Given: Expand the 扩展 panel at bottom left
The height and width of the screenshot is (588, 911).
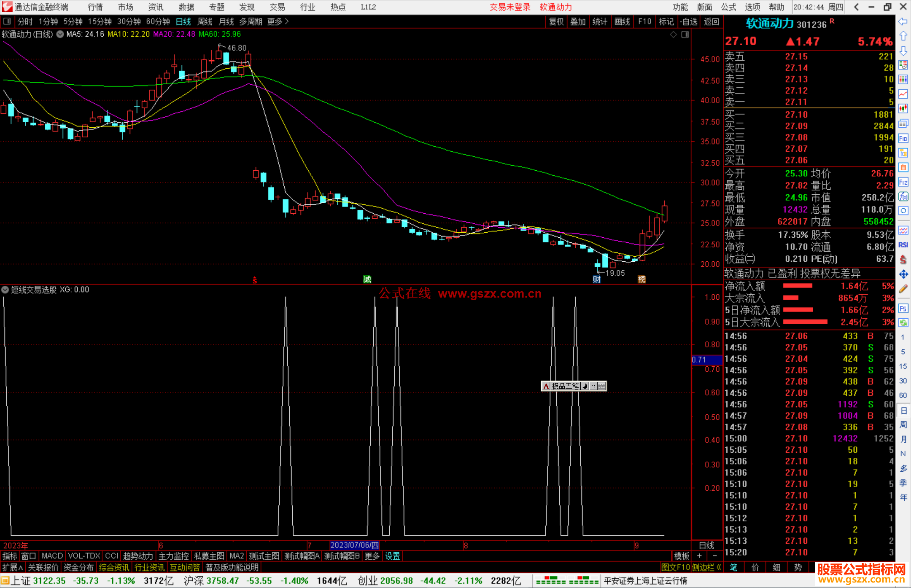Looking at the screenshot, I should point(13,567).
